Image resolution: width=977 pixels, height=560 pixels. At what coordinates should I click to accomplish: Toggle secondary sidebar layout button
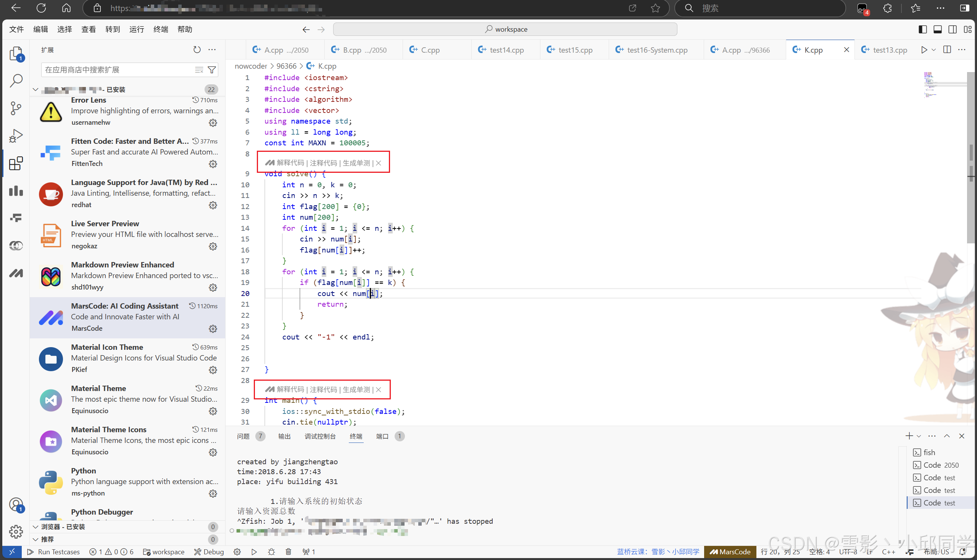coord(952,29)
